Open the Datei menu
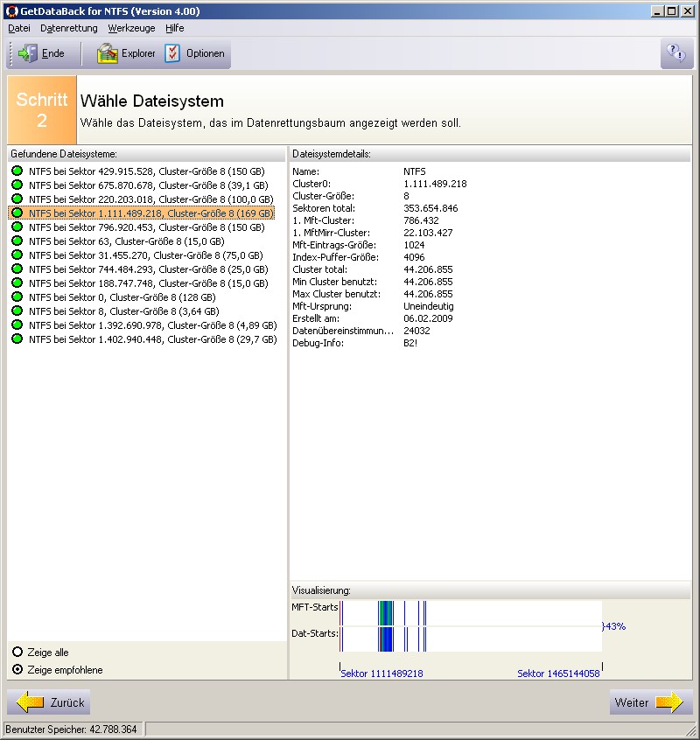Image resolution: width=700 pixels, height=740 pixels. coord(19,28)
